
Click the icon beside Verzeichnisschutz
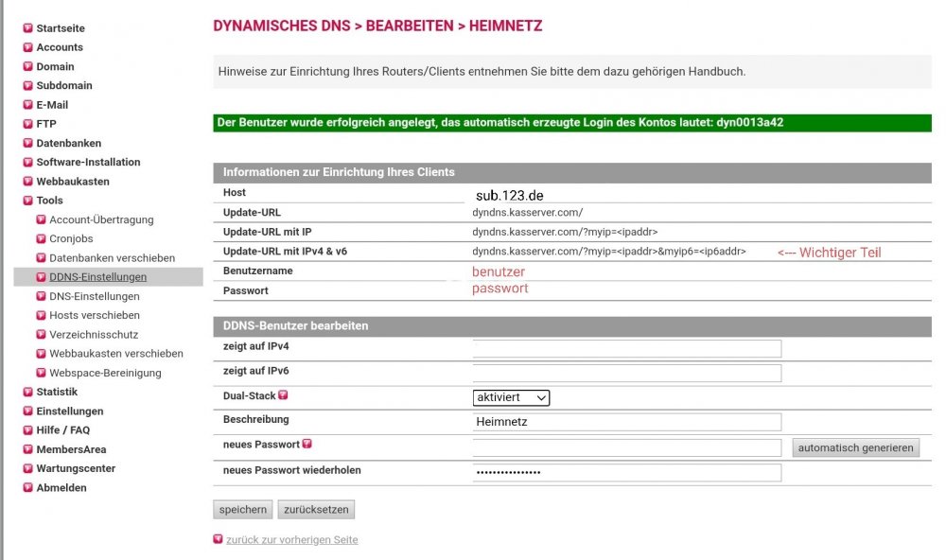[x=41, y=334]
